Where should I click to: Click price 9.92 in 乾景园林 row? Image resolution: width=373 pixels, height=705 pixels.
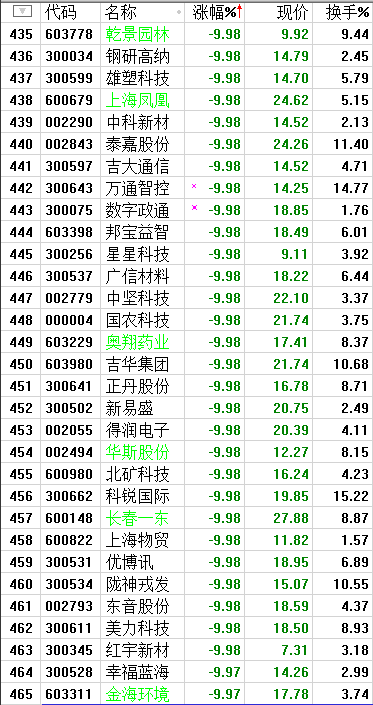coord(295,34)
